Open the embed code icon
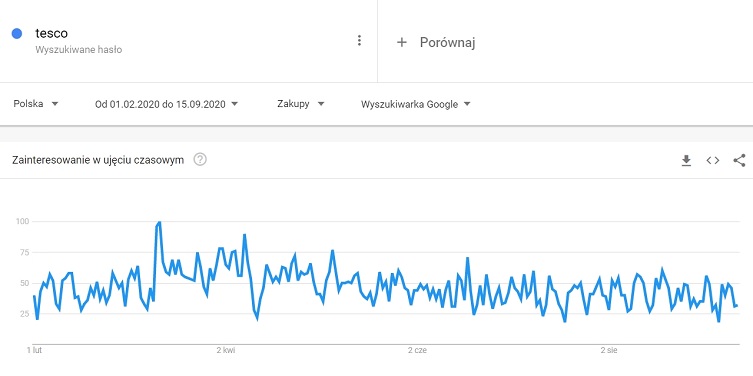 713,160
